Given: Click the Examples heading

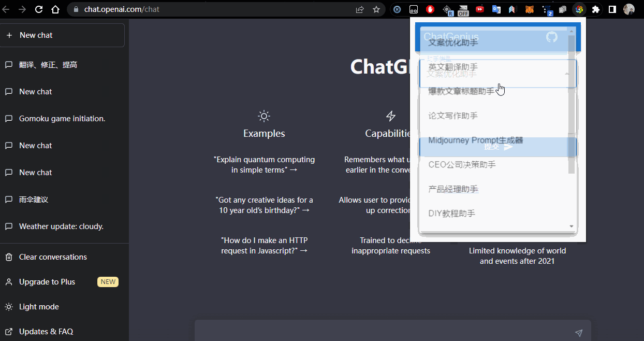Looking at the screenshot, I should pyautogui.click(x=264, y=133).
